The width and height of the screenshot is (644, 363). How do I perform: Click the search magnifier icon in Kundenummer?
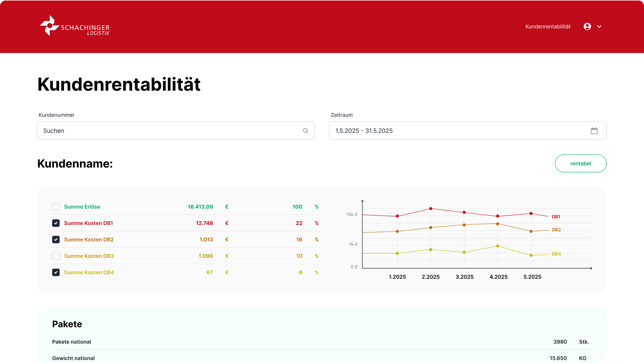click(x=305, y=131)
